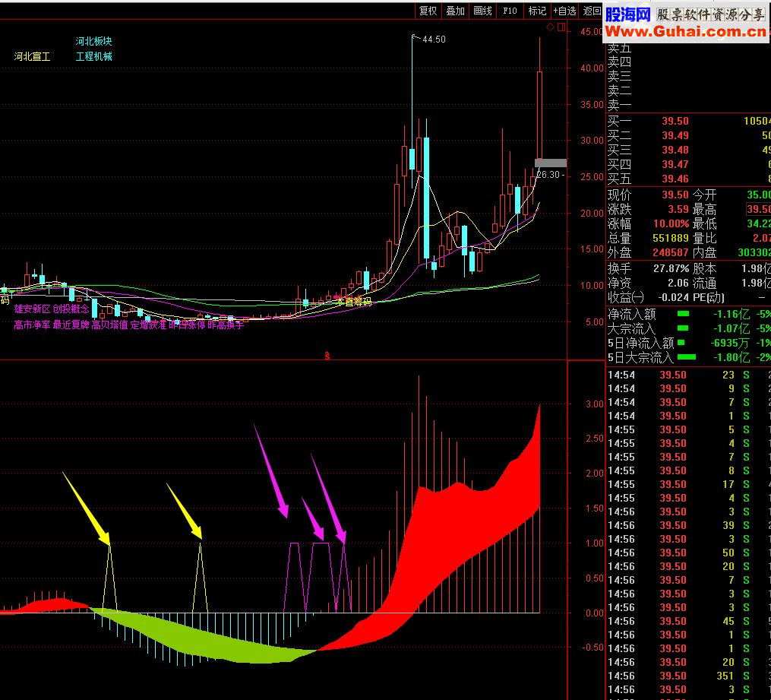This screenshot has height=700, width=771.
Task: Open F10 company information
Action: [510, 11]
